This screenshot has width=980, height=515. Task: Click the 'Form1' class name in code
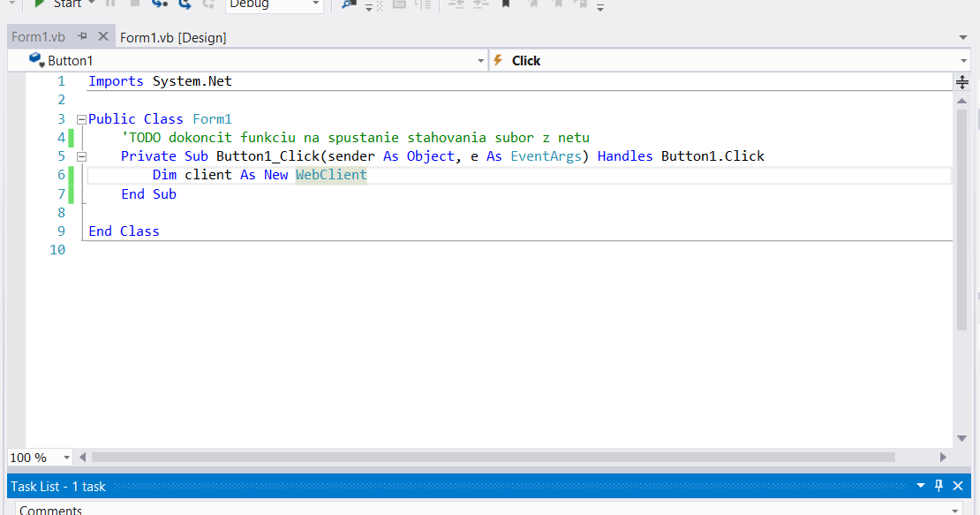coord(212,118)
